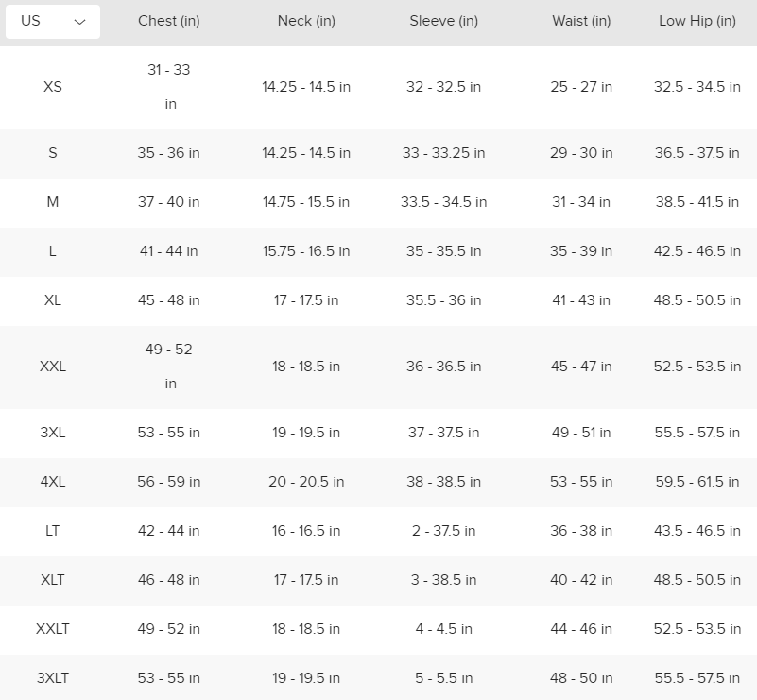This screenshot has height=700, width=757.
Task: Select the XLT size row label
Action: click(53, 580)
